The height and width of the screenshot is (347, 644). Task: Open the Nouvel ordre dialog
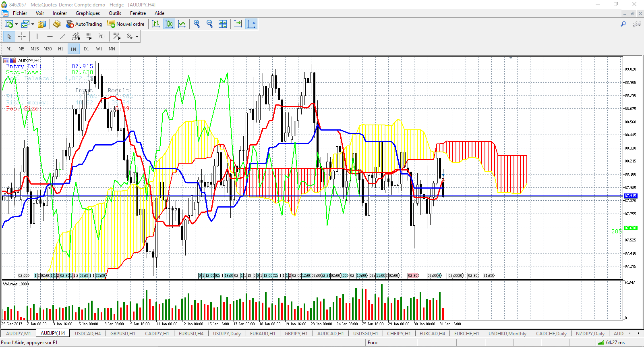(126, 24)
